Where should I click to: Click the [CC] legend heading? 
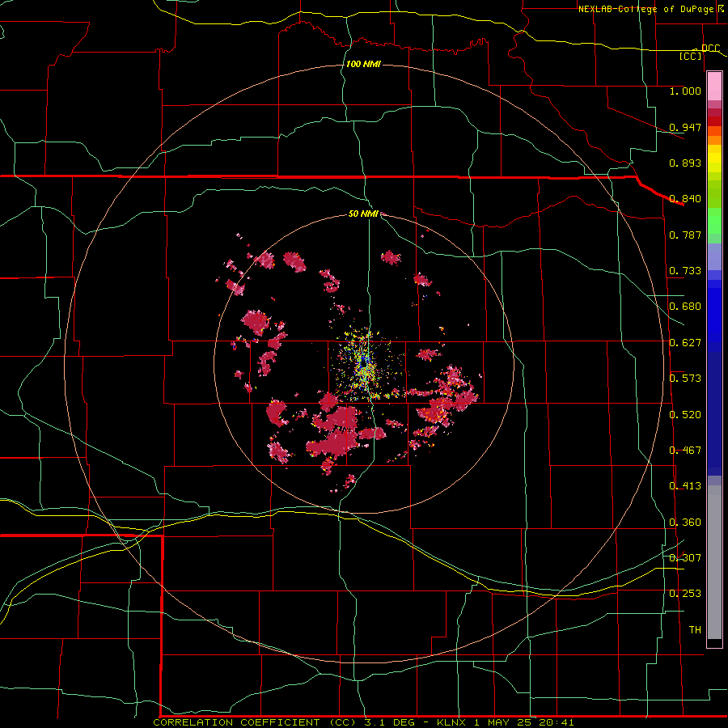point(691,56)
